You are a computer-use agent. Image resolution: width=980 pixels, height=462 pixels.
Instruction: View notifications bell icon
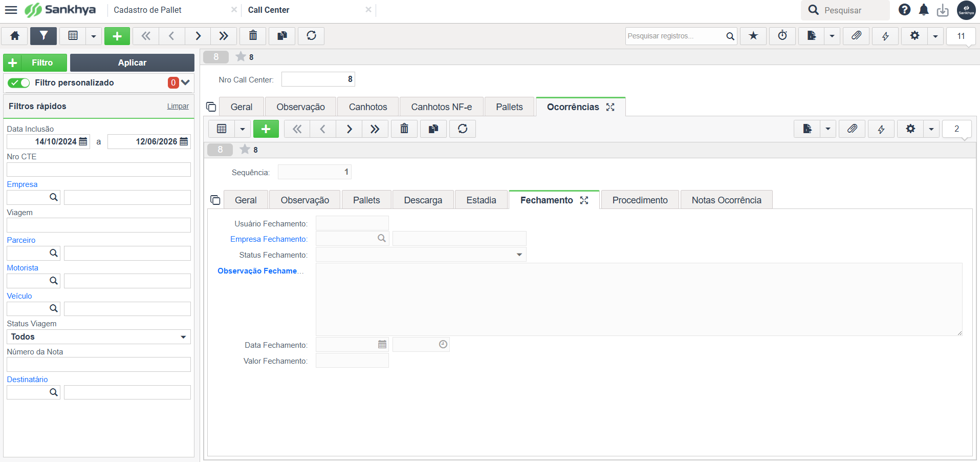pyautogui.click(x=924, y=10)
